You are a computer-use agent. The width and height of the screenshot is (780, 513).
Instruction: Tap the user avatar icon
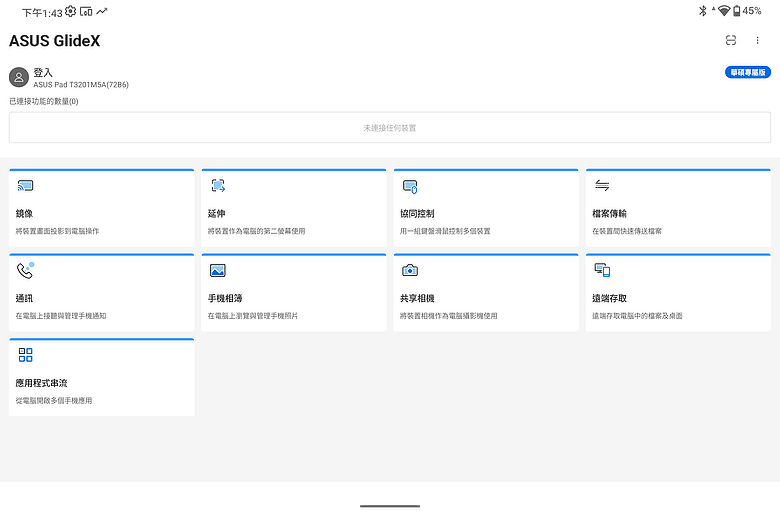19,77
